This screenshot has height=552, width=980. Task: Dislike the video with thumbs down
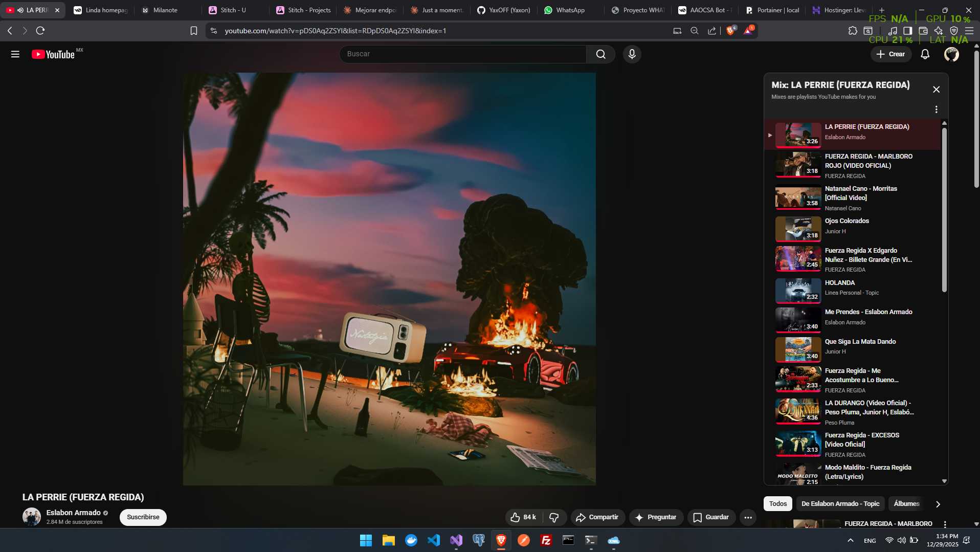click(554, 517)
